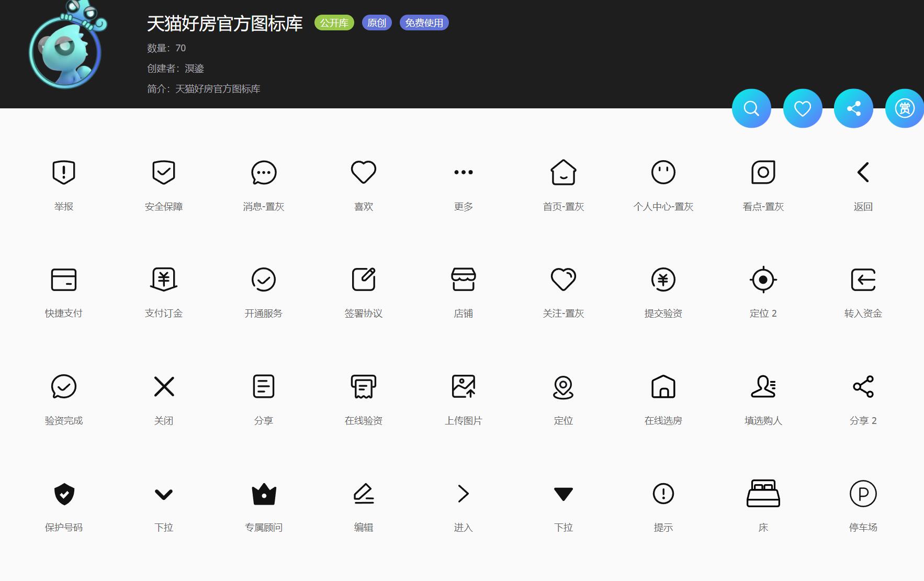Click the 消息-置灰 chat bubble icon
This screenshot has height=581, width=924.
coord(264,172)
